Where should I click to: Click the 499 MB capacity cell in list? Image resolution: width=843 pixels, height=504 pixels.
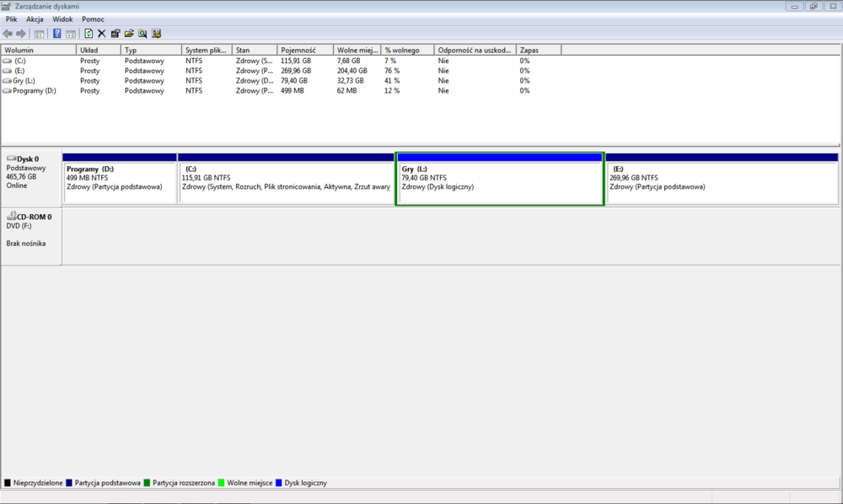293,91
